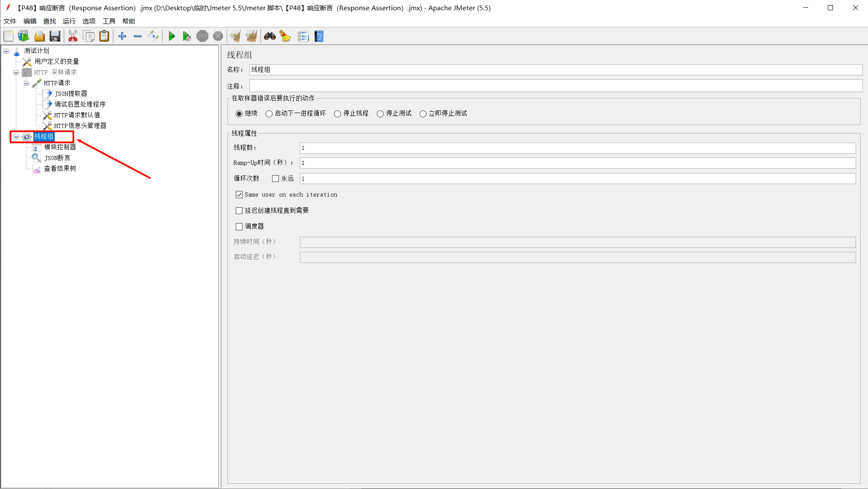868x489 pixels.
Task: Click the 循环次数 count field
Action: [578, 179]
